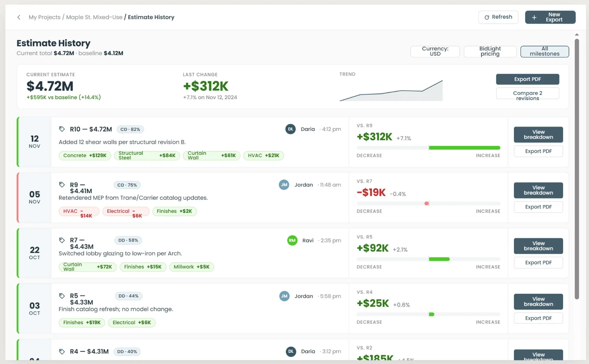Go to My Projects breadcrumb

tap(44, 17)
